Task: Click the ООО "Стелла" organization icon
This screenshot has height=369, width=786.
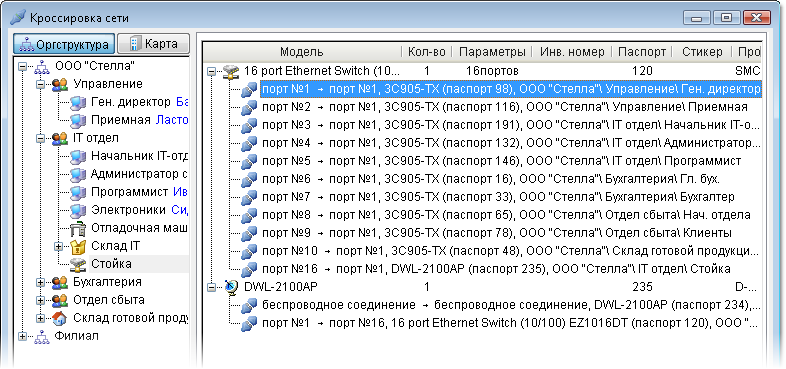Action: pos(41,66)
